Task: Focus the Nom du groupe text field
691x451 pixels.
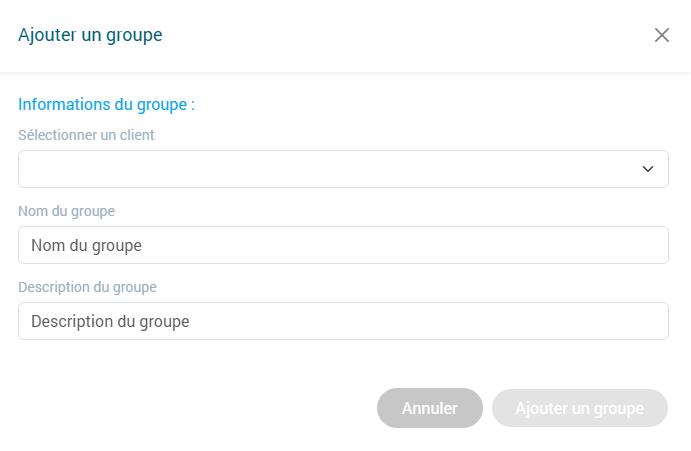Action: pyautogui.click(x=343, y=245)
